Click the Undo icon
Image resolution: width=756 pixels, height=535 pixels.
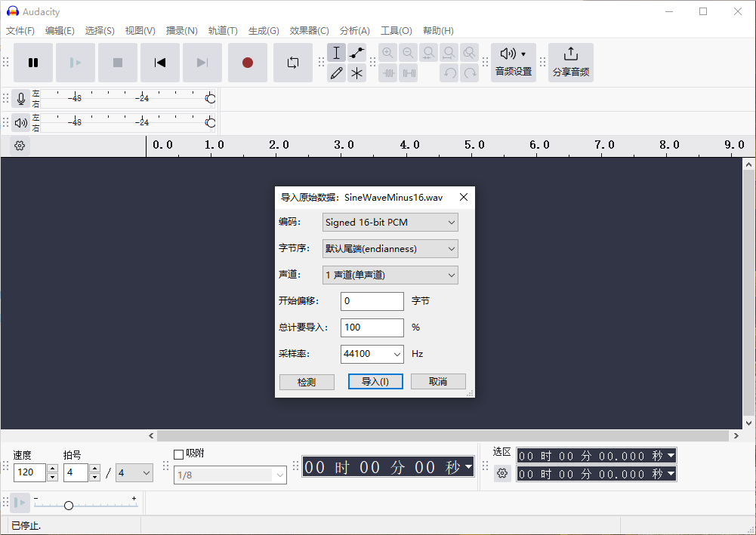pyautogui.click(x=449, y=73)
